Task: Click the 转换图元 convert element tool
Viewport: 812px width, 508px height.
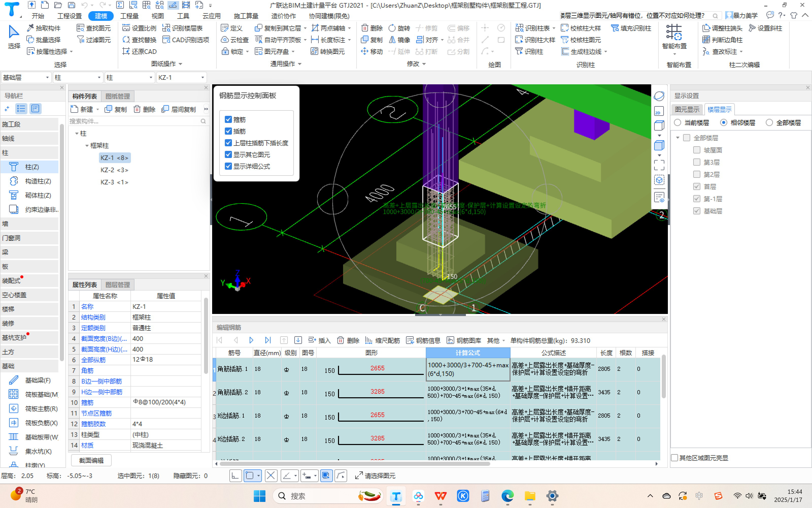Action: point(328,51)
